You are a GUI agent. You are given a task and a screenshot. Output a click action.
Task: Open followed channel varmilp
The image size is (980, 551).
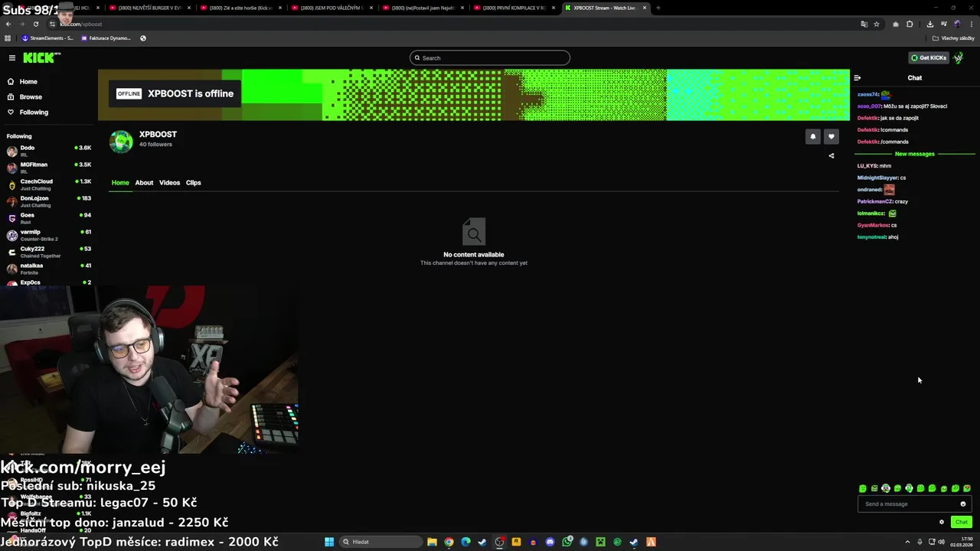tap(47, 234)
